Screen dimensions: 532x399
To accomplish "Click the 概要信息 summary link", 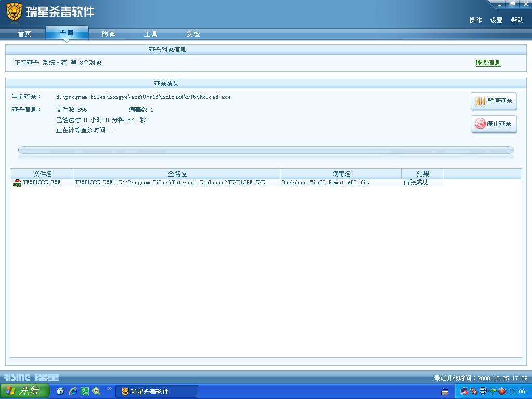I will pos(488,63).
